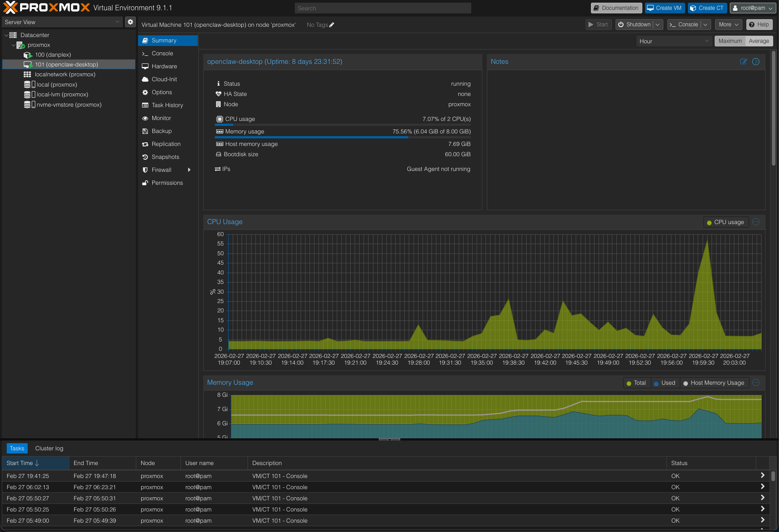Switch graph stats to Average
779x532 pixels.
pos(758,41)
